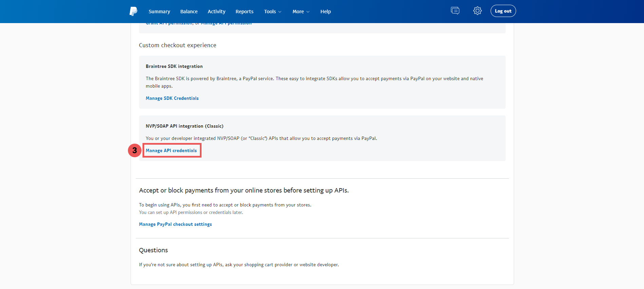Click the partially hidden Grant API permission link

pyautogui.click(x=169, y=24)
